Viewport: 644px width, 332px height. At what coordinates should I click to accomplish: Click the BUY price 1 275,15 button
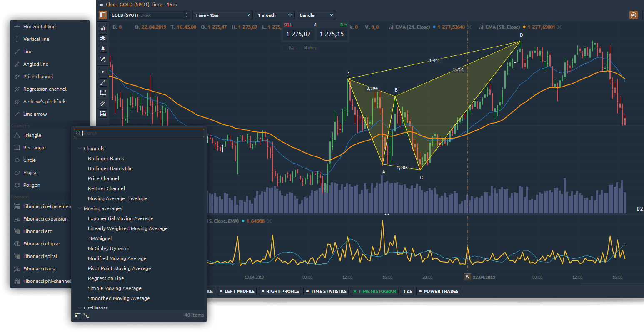coord(332,34)
